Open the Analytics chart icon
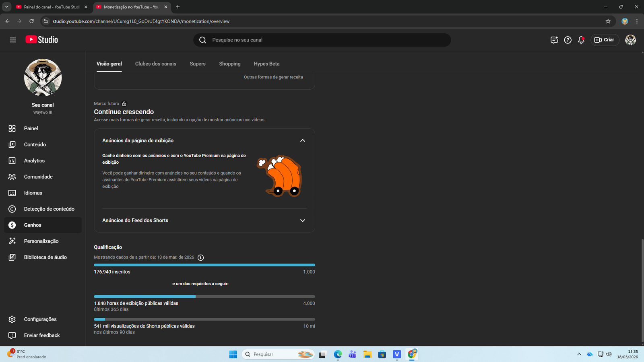 point(12,160)
